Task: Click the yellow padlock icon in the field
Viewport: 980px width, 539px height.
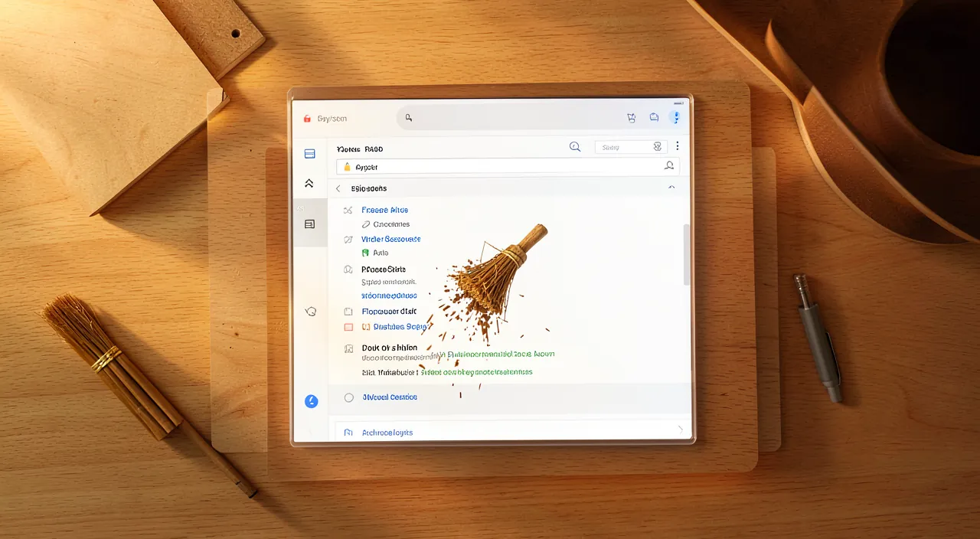Action: point(347,167)
